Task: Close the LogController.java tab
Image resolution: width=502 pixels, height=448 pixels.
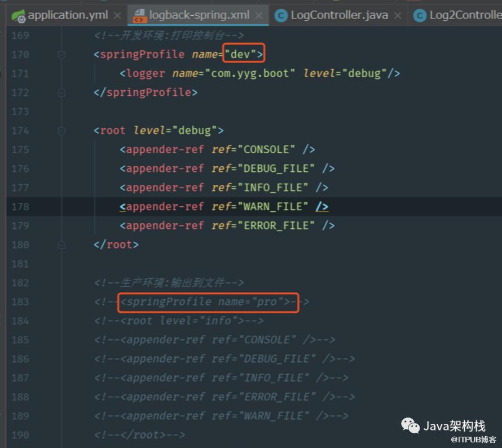Action: click(398, 15)
